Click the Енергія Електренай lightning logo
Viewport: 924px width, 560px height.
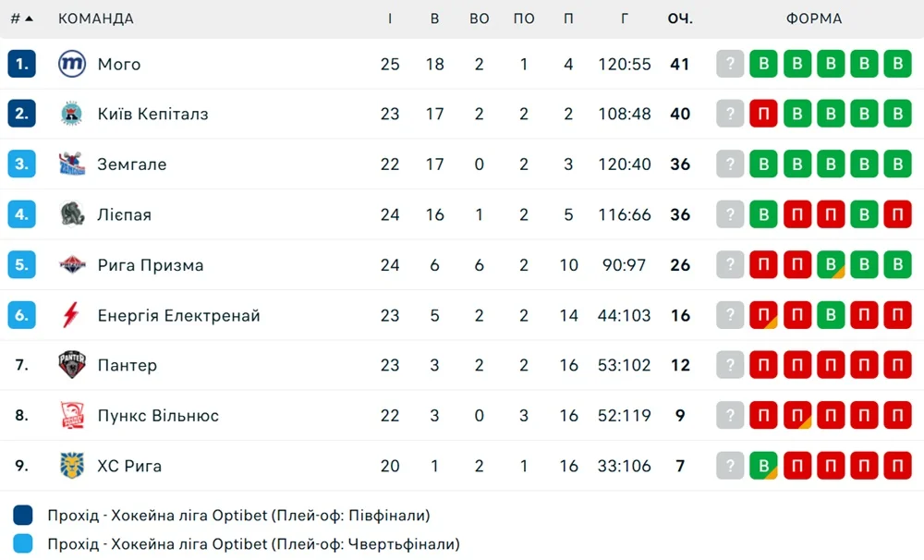[x=71, y=315]
